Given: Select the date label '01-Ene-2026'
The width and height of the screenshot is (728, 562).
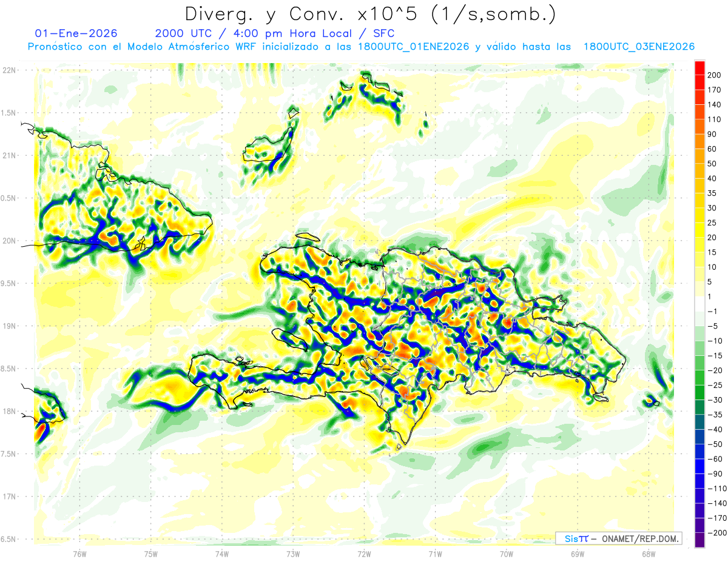Looking at the screenshot, I should pyautogui.click(x=76, y=33).
